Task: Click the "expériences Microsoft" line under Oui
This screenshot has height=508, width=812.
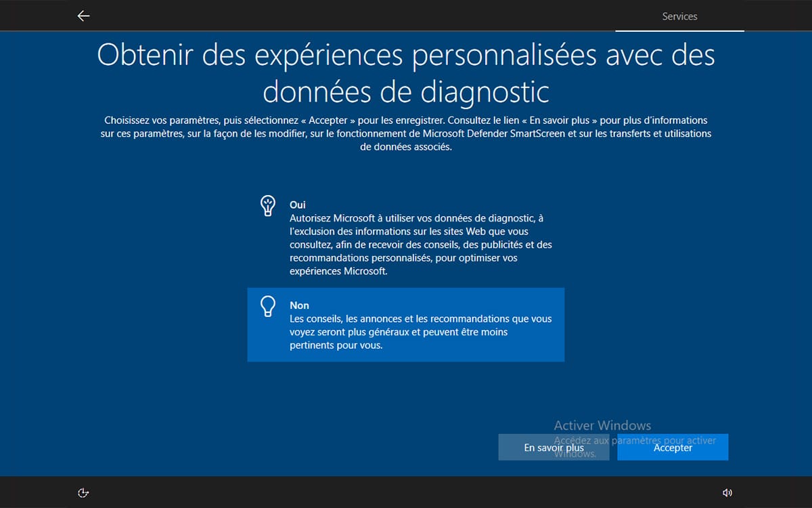Action: tap(338, 271)
